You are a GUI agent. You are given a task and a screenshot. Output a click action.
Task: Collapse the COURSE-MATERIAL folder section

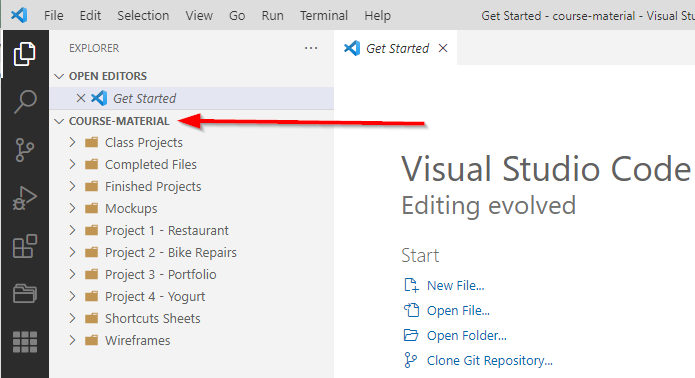pos(59,121)
